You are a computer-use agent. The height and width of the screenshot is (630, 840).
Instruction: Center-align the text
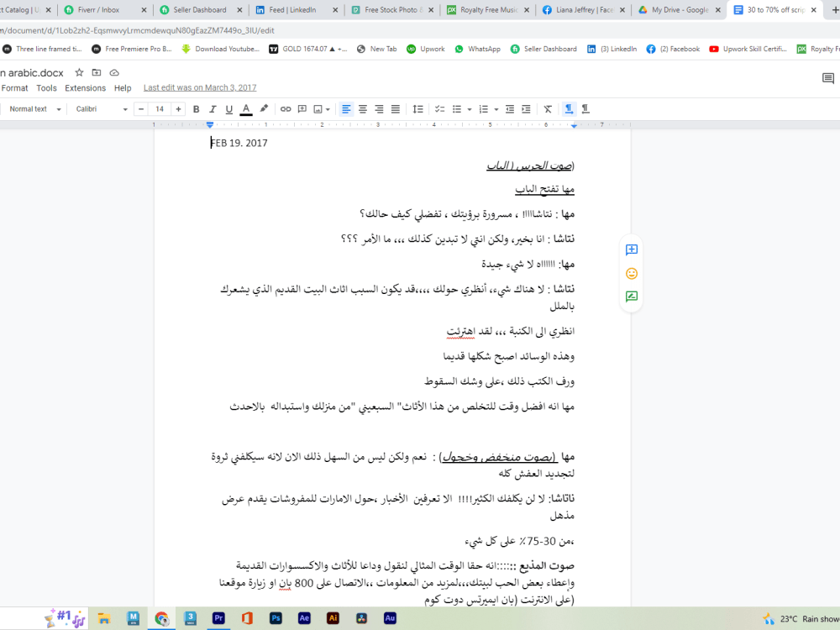coord(363,109)
